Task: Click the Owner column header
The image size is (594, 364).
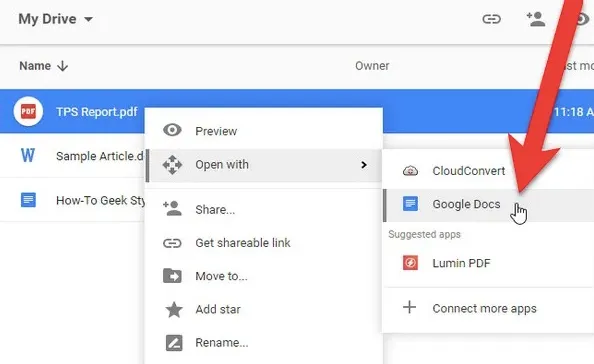Action: (x=372, y=66)
